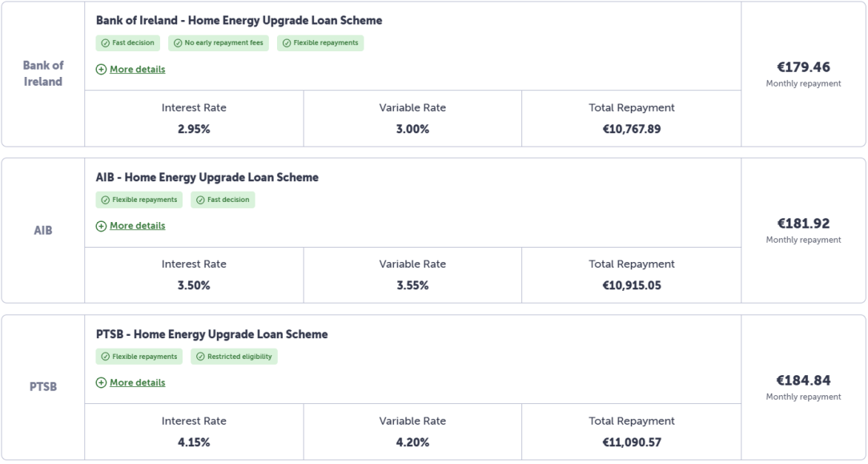This screenshot has width=868, height=464.
Task: Click the AIB Fast decision tag
Action: (223, 200)
